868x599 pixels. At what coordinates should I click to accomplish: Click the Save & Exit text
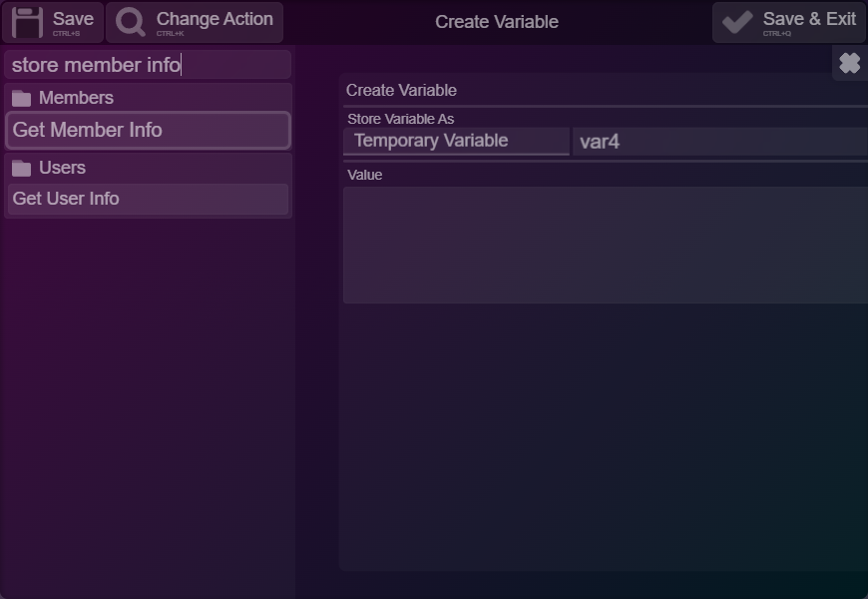tap(809, 19)
